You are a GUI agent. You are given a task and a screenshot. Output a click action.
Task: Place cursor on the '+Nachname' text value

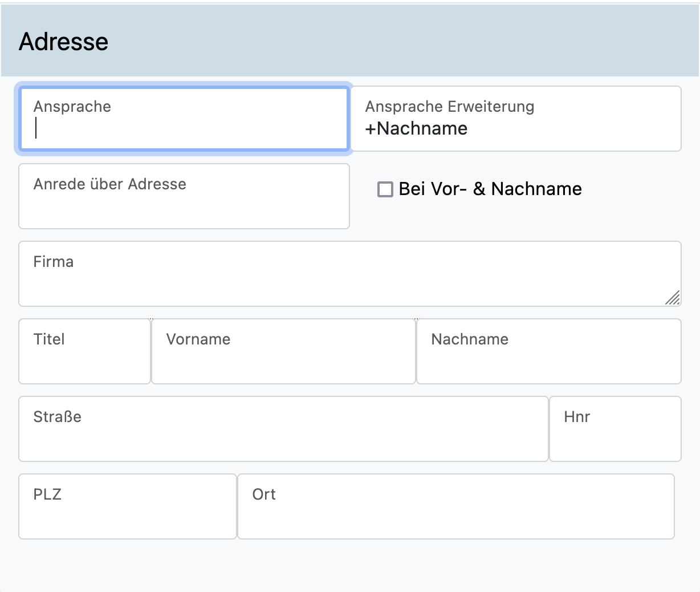coord(416,129)
